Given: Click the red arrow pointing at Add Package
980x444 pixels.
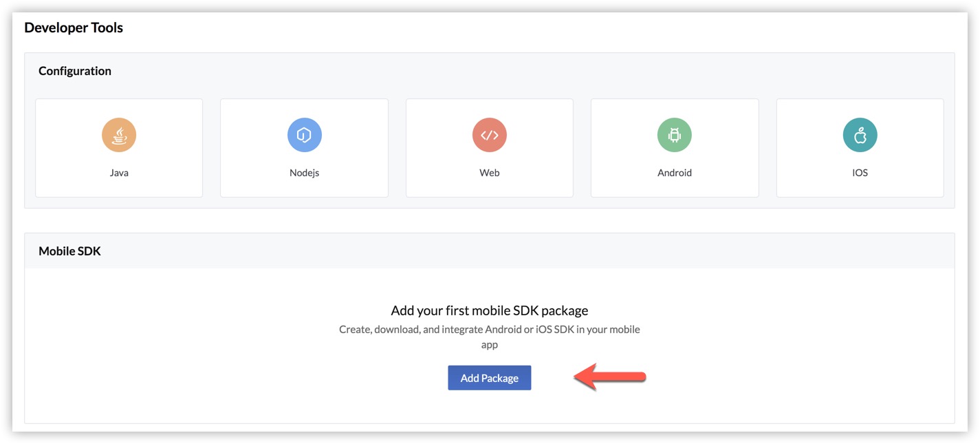Looking at the screenshot, I should [x=609, y=378].
